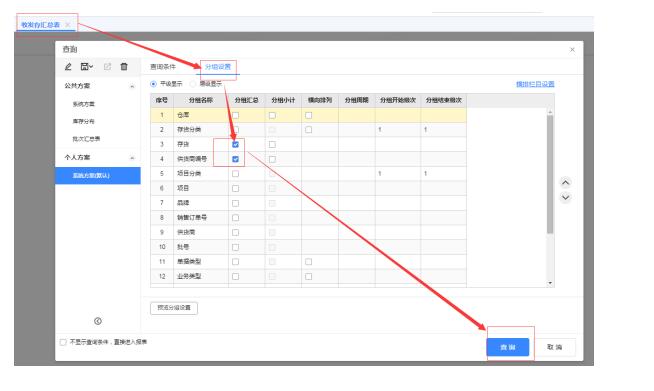Click the share/export scheme icon
This screenshot has width=654, height=391.
[x=107, y=66]
